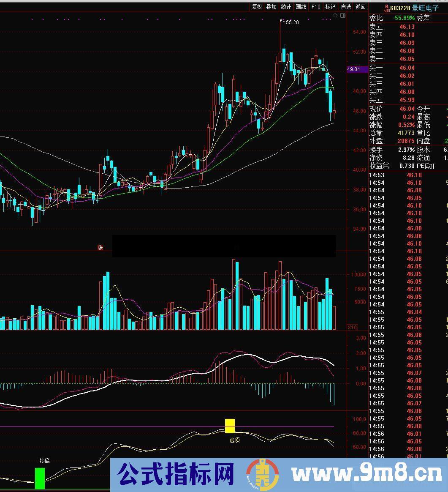Open the 叠加 overlay menu
Viewport: 448px width, 492px height.
pyautogui.click(x=271, y=7)
